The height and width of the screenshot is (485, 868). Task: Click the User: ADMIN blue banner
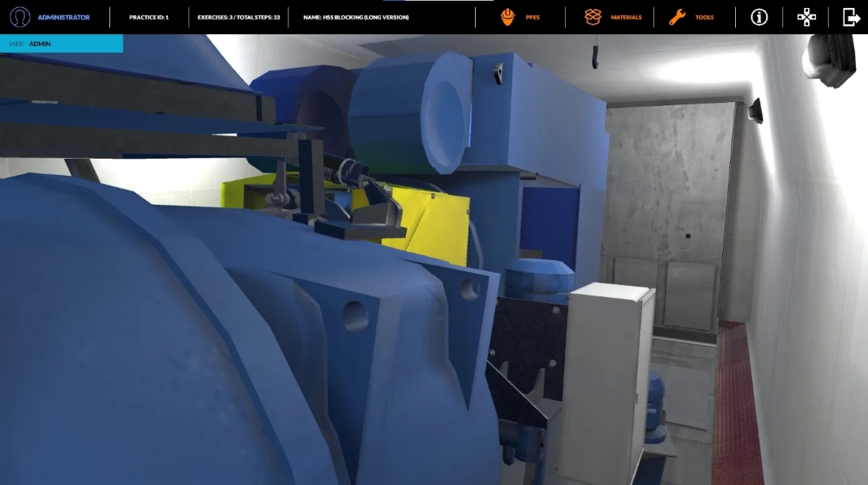click(61, 44)
